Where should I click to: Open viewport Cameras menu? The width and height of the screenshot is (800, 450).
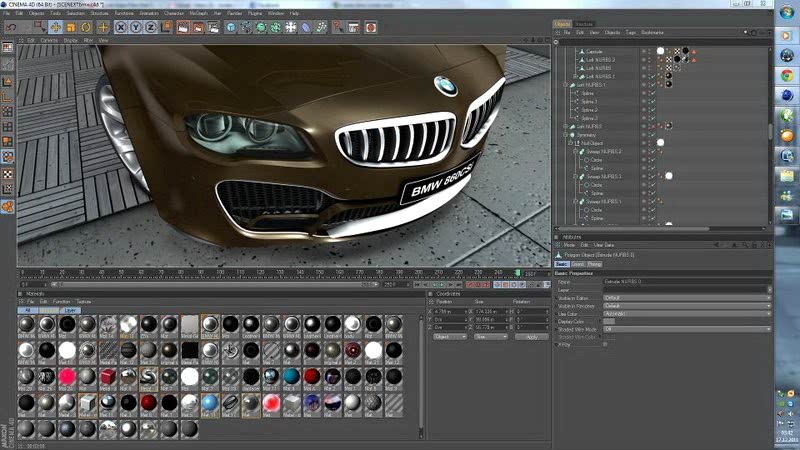click(49, 40)
